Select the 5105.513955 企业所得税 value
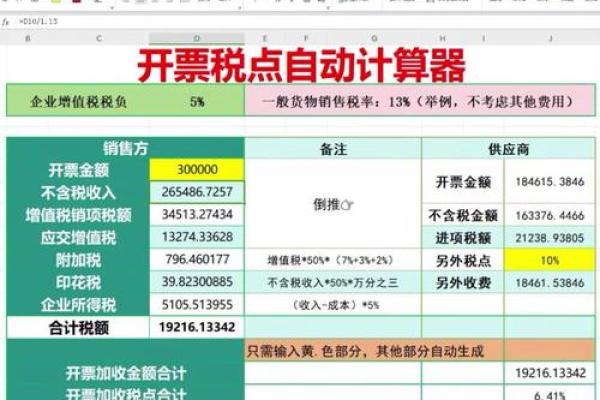The image size is (600, 400). pos(196,304)
